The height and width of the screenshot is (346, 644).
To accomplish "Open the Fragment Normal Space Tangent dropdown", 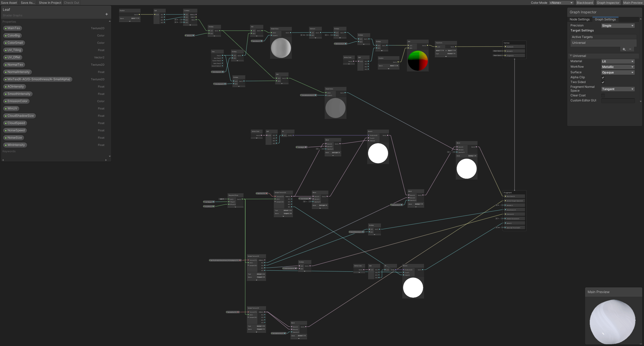I will (x=618, y=89).
